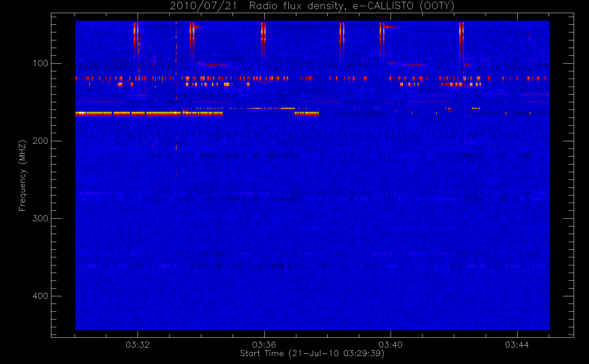Click the 200 frequency tick label
Viewport: 589px width, 364px height.
pos(40,141)
